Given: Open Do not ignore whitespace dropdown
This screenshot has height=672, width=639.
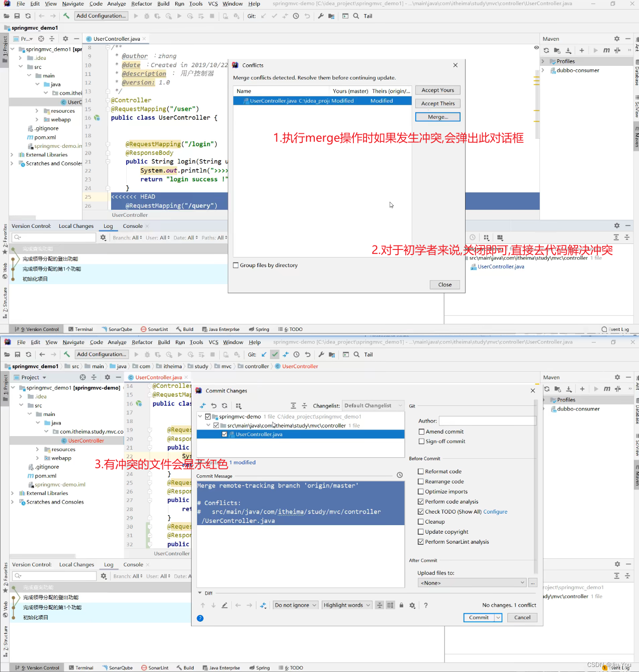Looking at the screenshot, I should [296, 605].
